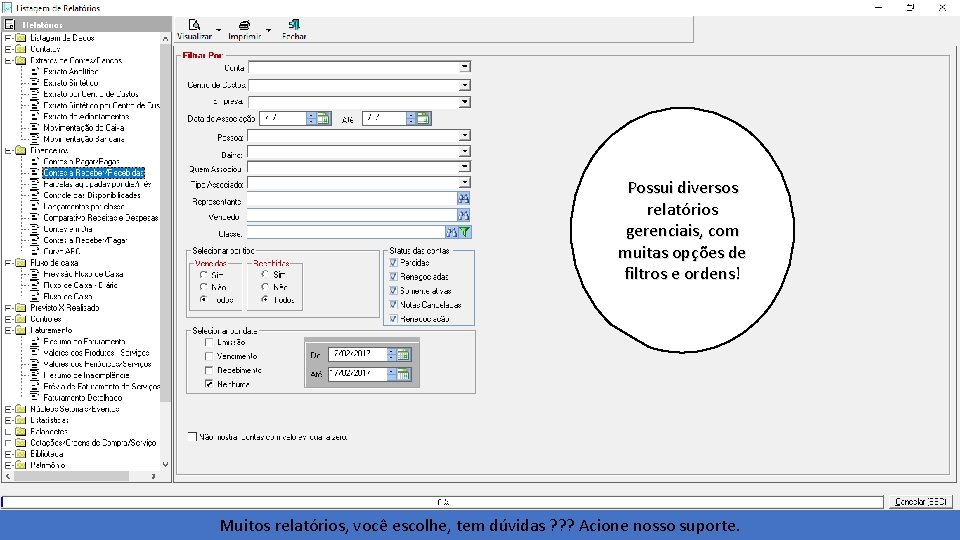Open calendar for the Até date in Selecionar por data

click(x=403, y=373)
